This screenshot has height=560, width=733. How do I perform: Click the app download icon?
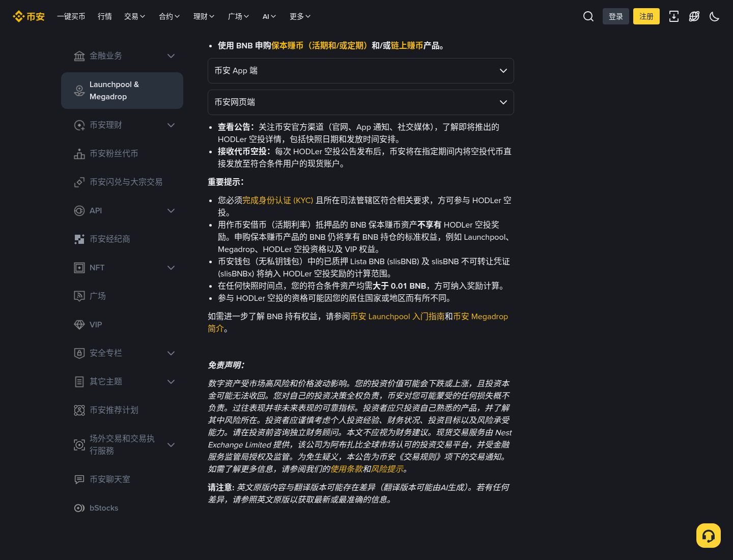click(674, 16)
